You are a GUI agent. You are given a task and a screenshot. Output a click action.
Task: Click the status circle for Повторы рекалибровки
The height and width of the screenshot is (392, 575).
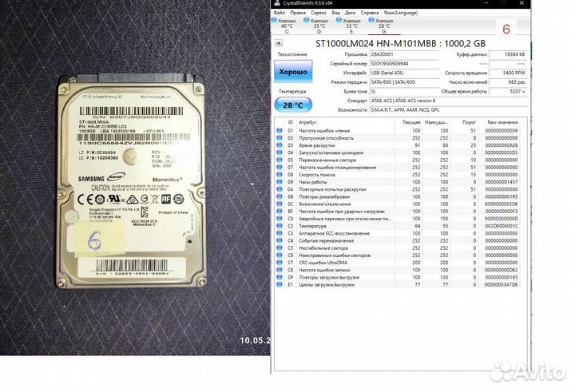point(280,196)
